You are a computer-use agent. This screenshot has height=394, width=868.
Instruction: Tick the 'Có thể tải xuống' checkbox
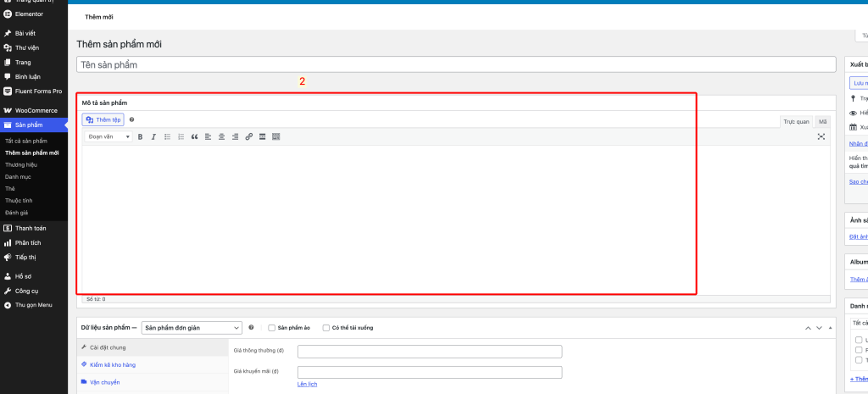pyautogui.click(x=325, y=328)
